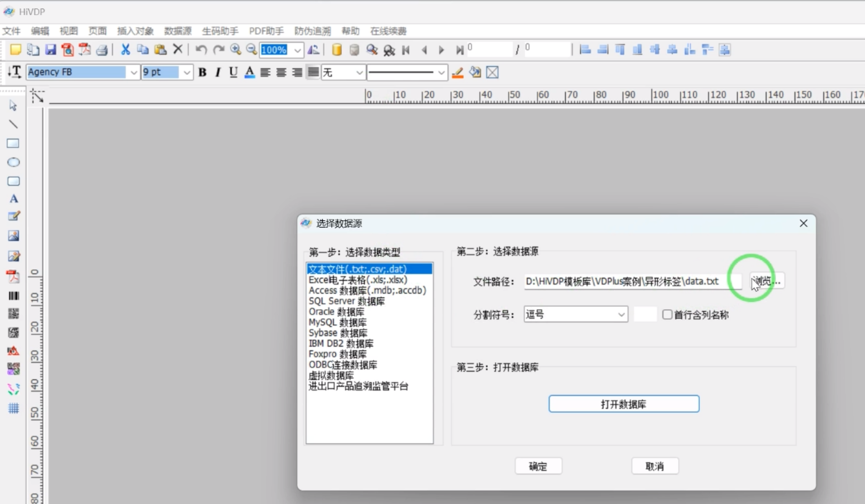Screen dimensions: 865x504
Task: Open the 插入对象 menu
Action: [135, 31]
